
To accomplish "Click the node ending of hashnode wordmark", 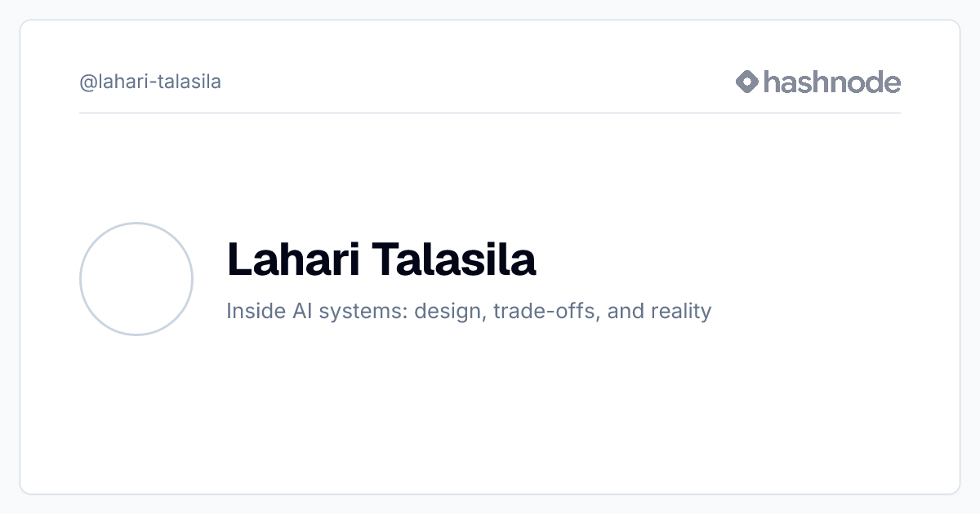I will coord(864,82).
